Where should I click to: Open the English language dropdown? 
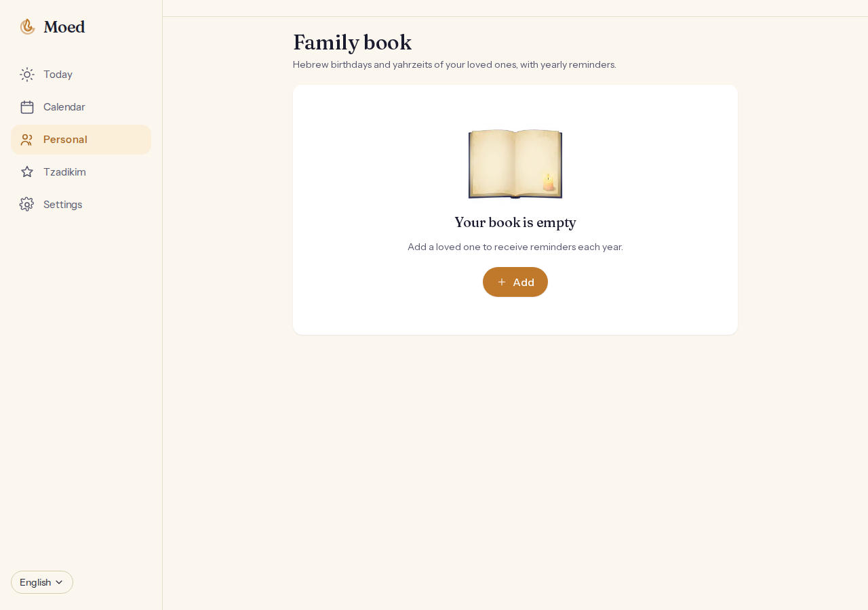pos(42,582)
